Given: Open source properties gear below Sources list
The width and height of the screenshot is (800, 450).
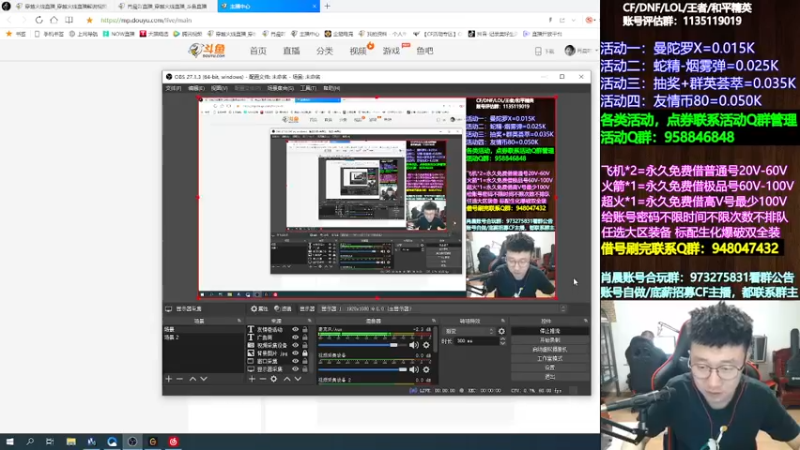Looking at the screenshot, I should tap(274, 379).
